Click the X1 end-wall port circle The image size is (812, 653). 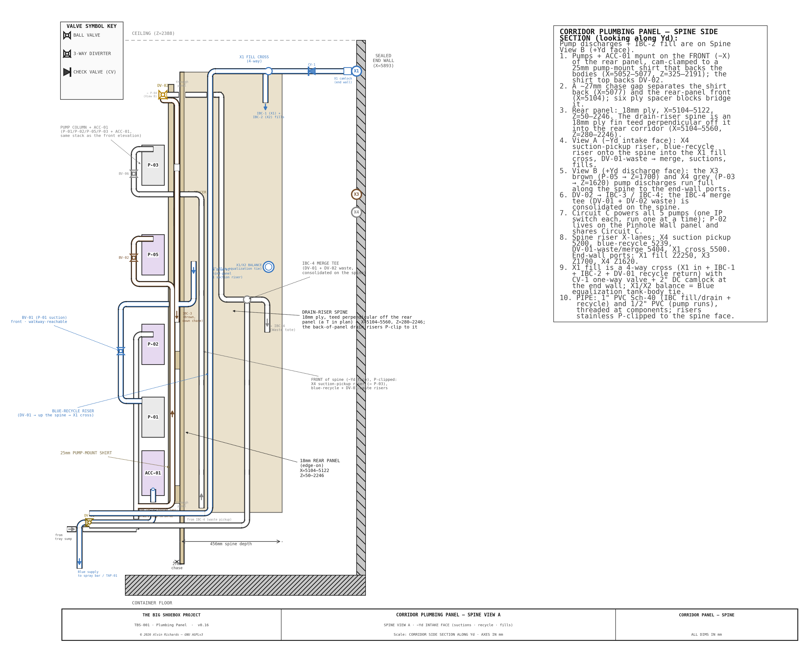[x=356, y=71]
